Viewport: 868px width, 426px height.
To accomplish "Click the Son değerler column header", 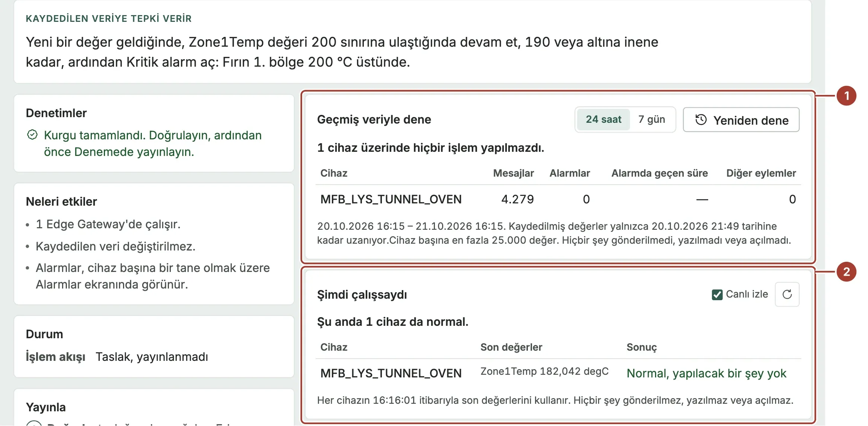I will click(511, 347).
